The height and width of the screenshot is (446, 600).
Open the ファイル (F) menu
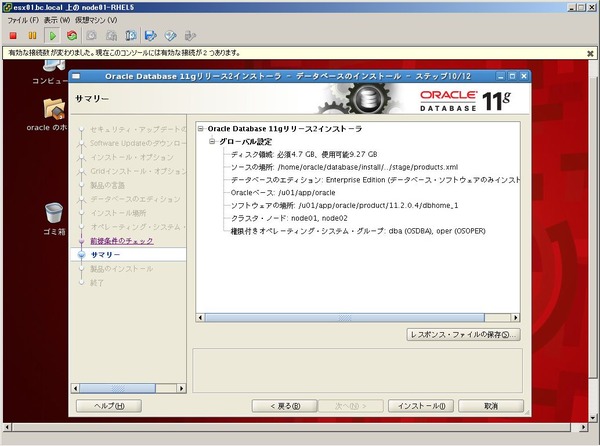23,20
